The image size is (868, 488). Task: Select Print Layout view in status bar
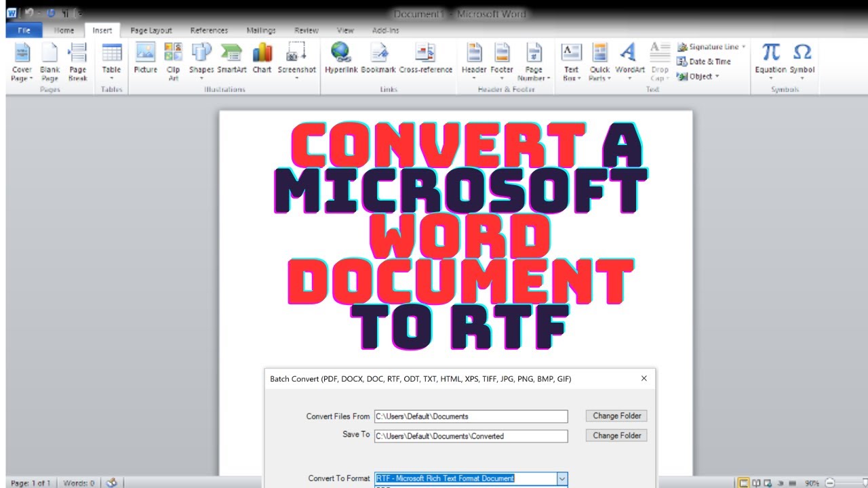[x=743, y=483]
